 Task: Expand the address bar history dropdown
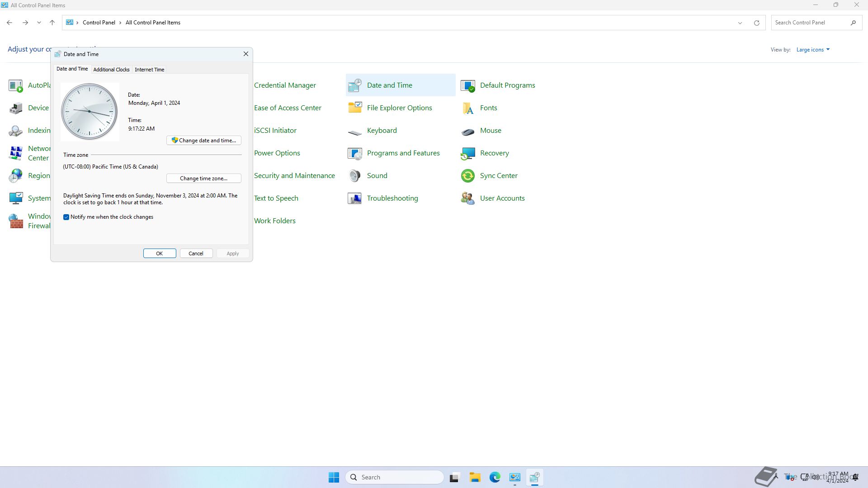[740, 23]
